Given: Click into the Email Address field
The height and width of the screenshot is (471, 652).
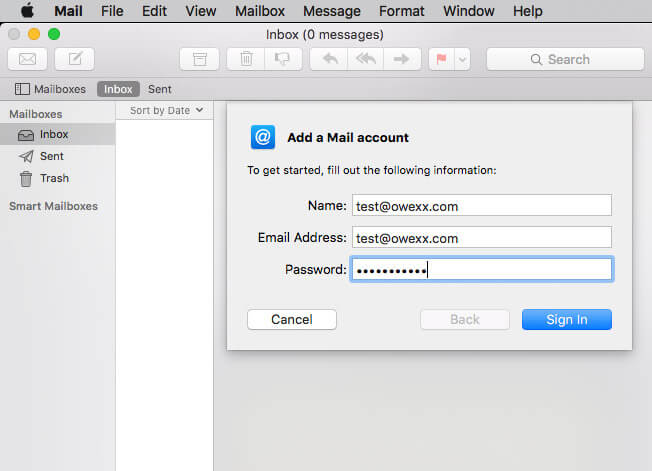Looking at the screenshot, I should (481, 238).
